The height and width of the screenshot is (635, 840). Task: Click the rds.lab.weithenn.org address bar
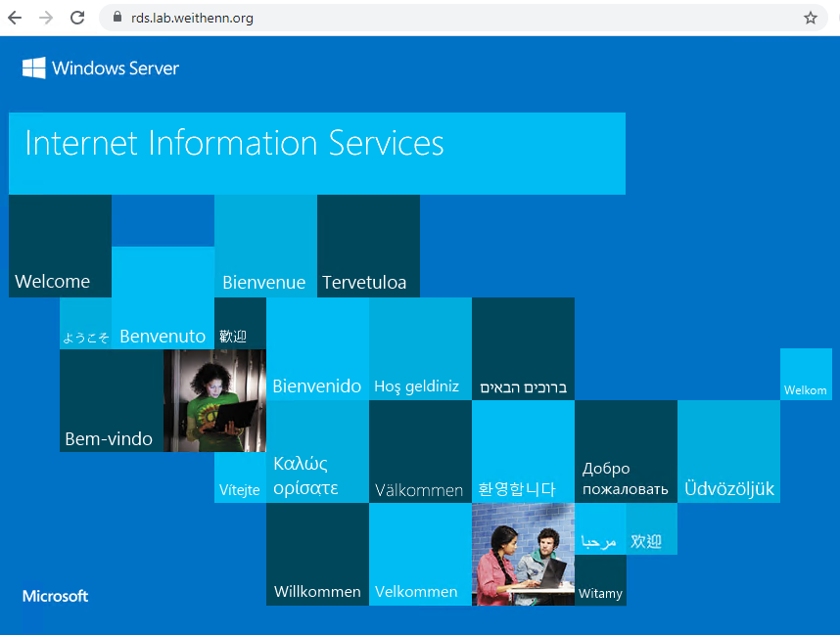point(463,18)
